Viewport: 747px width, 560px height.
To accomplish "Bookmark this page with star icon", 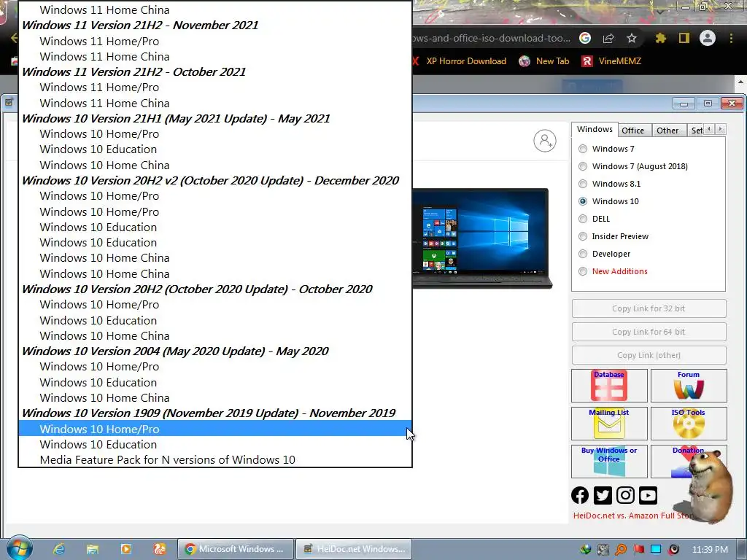I will click(632, 38).
